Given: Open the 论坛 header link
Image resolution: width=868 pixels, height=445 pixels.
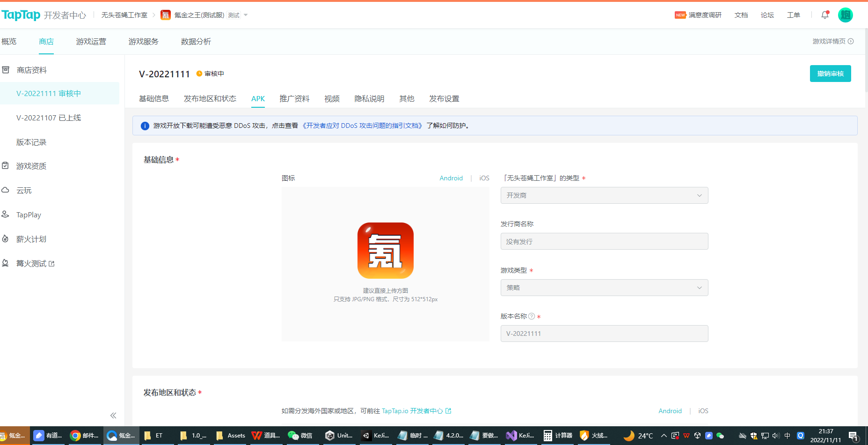Looking at the screenshot, I should [x=767, y=15].
